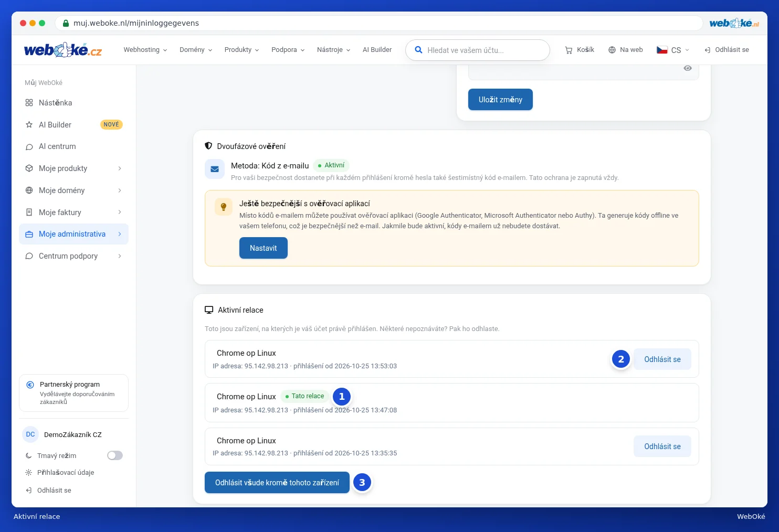Open the Podpora dropdown menu
The width and height of the screenshot is (779, 532).
tap(288, 50)
